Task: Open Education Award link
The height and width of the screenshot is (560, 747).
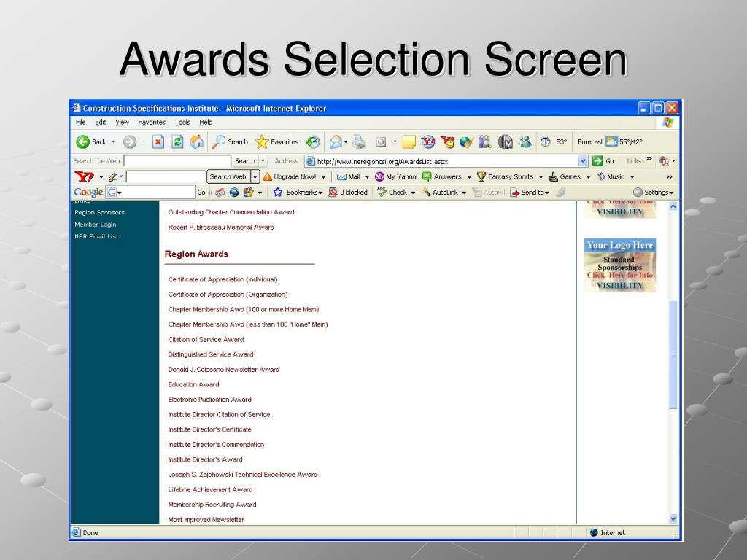Action: pos(193,384)
